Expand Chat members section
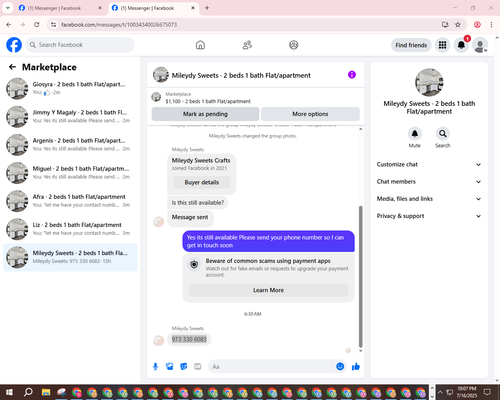This screenshot has width=500, height=400. click(429, 182)
